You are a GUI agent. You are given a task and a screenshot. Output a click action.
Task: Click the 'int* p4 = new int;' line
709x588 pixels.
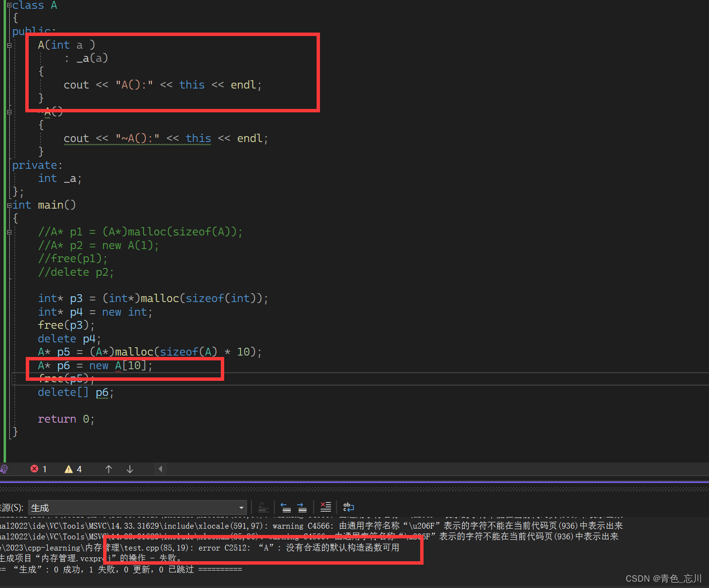pos(95,312)
